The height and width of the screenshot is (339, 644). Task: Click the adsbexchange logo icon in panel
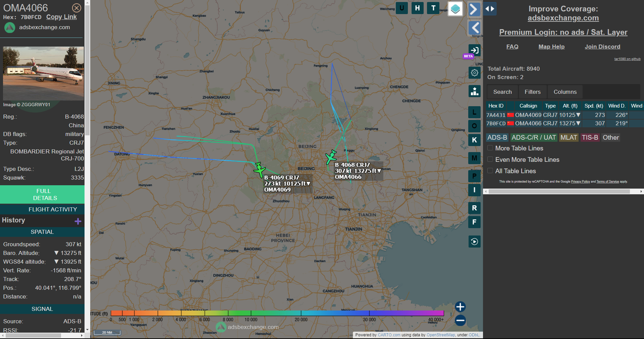pyautogui.click(x=10, y=27)
